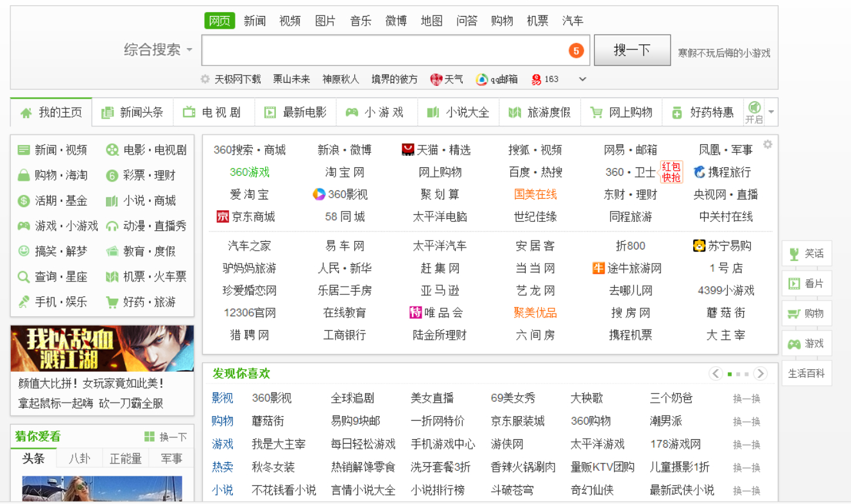
Task: Open the 国美在线 link
Action: click(535, 194)
